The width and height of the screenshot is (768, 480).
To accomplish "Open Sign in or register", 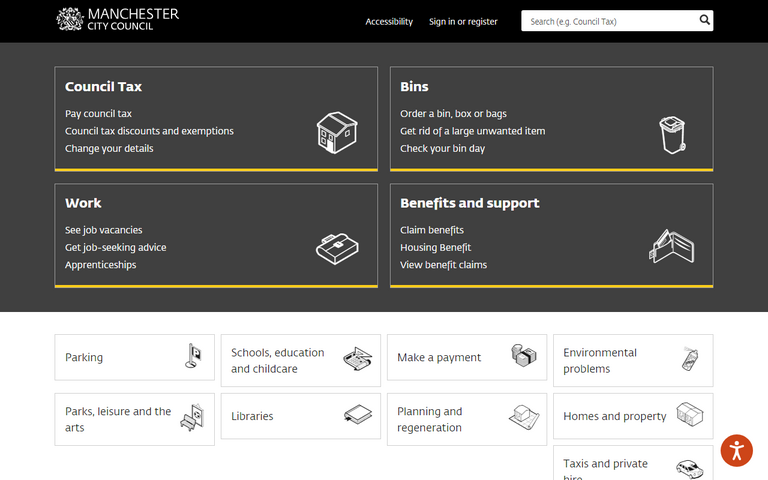I will click(463, 21).
